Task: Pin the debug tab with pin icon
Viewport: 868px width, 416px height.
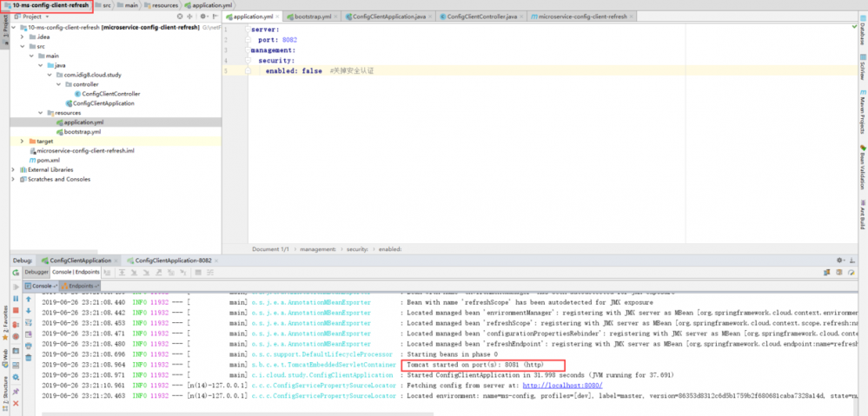Action: 16,391
